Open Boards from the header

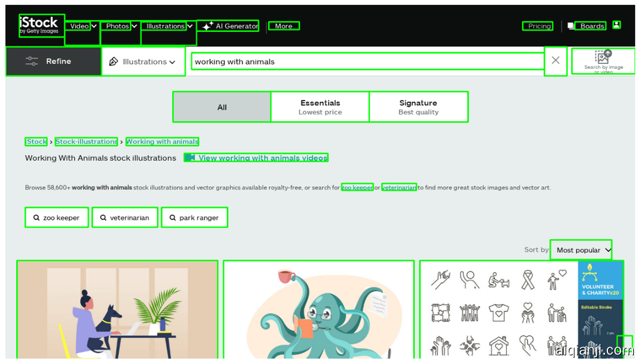(591, 26)
